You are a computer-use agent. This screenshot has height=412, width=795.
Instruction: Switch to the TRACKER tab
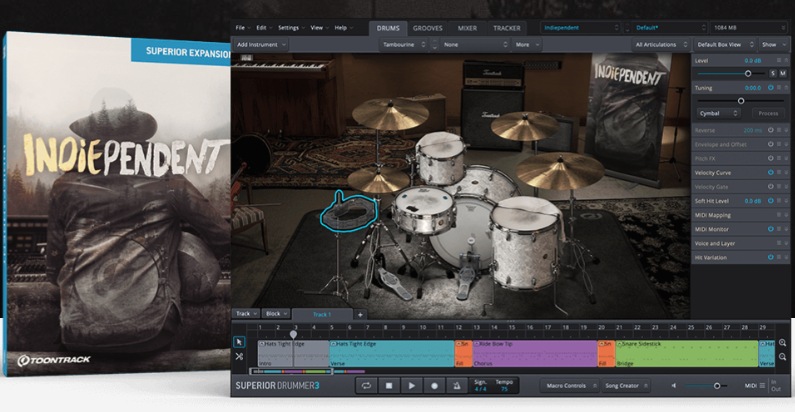(x=507, y=28)
